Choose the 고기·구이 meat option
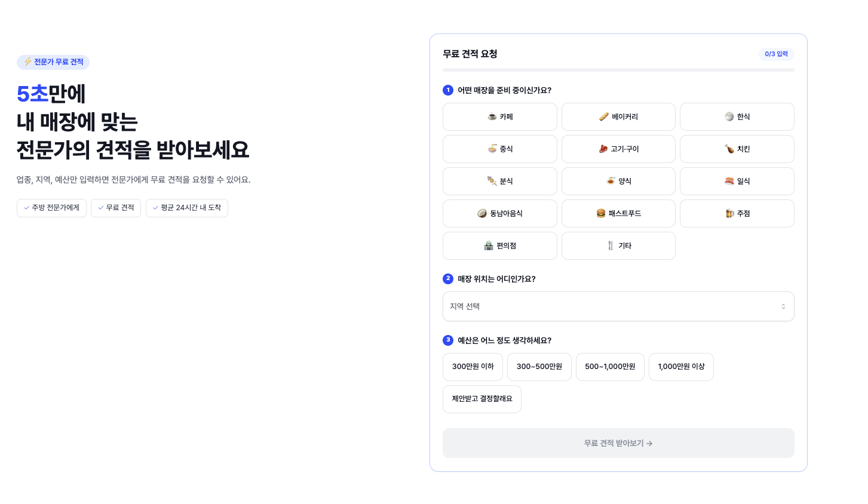The width and height of the screenshot is (868, 504). pyautogui.click(x=618, y=149)
